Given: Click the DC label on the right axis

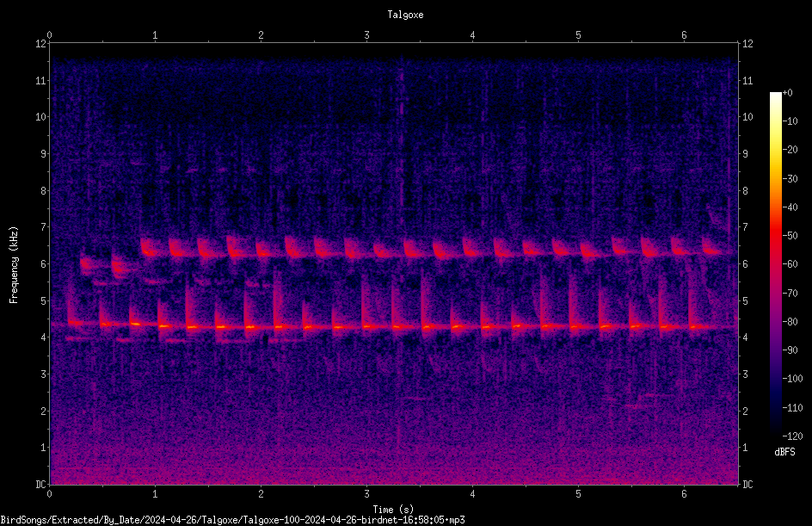Looking at the screenshot, I should tap(747, 485).
